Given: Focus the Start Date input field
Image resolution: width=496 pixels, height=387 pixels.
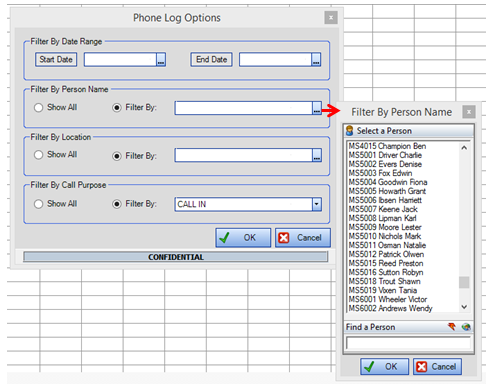Looking at the screenshot, I should click(x=120, y=59).
